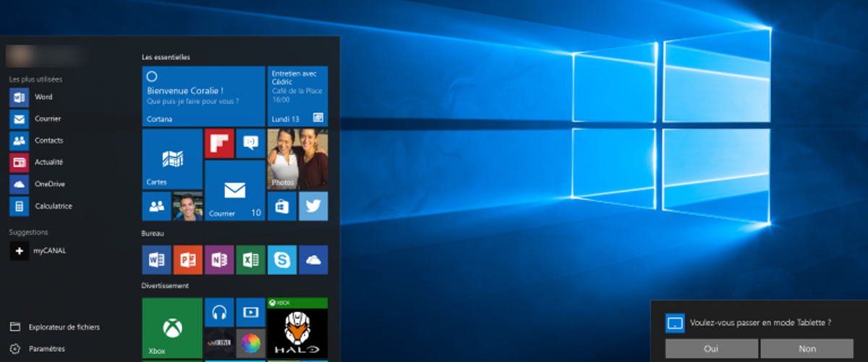Viewport: 868px width, 362px height.
Task: Open the OneDrive cloud tile in Bureau
Action: [313, 260]
